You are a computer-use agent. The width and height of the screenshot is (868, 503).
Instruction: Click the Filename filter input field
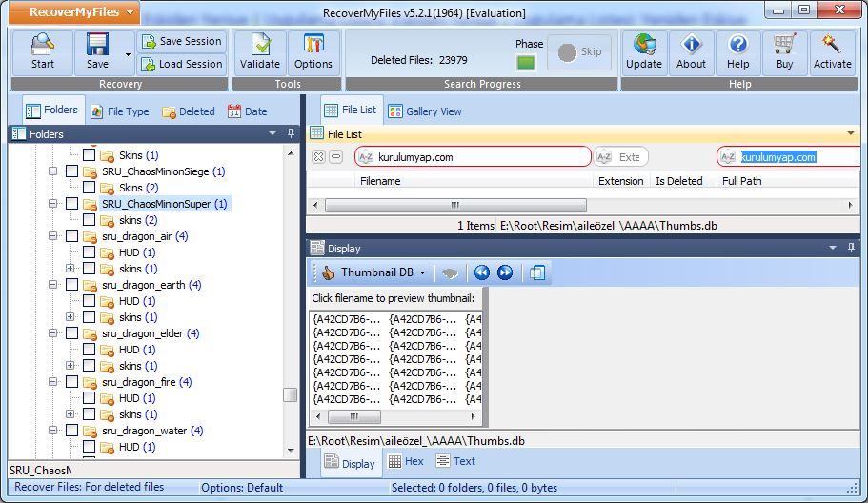click(x=474, y=156)
